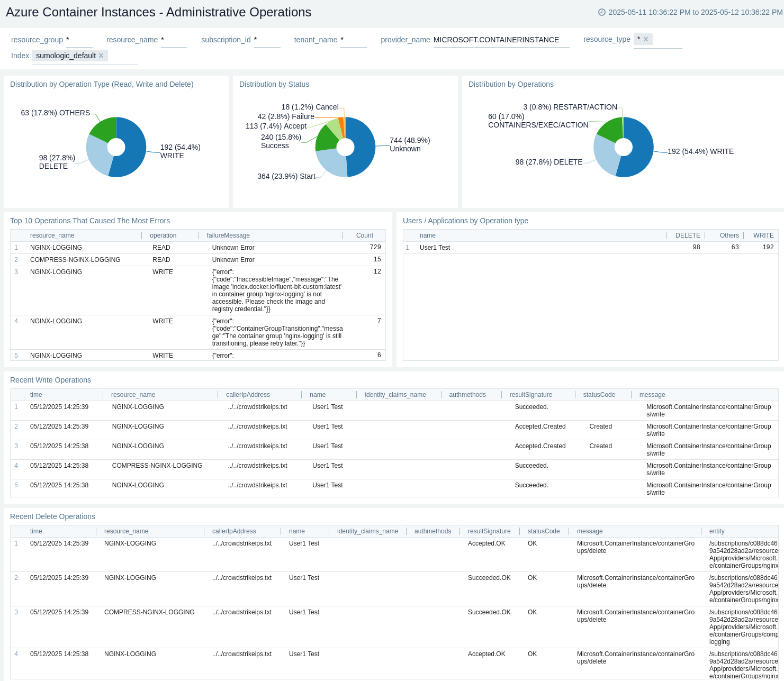Click the 192 WRITE count in Users table

768,247
